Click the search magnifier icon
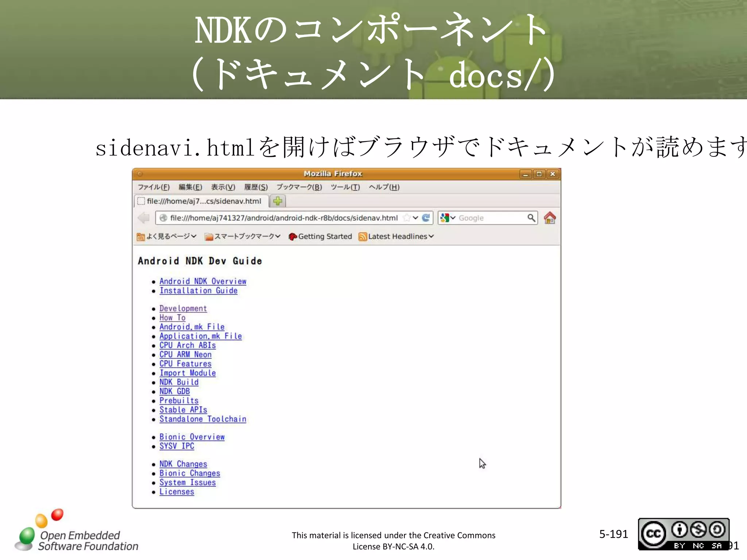Viewport: 747px width, 560px height. (x=531, y=218)
